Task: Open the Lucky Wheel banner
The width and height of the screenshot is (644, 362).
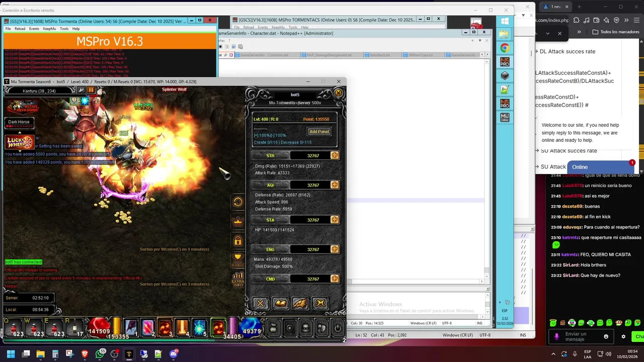Action: pos(20,142)
